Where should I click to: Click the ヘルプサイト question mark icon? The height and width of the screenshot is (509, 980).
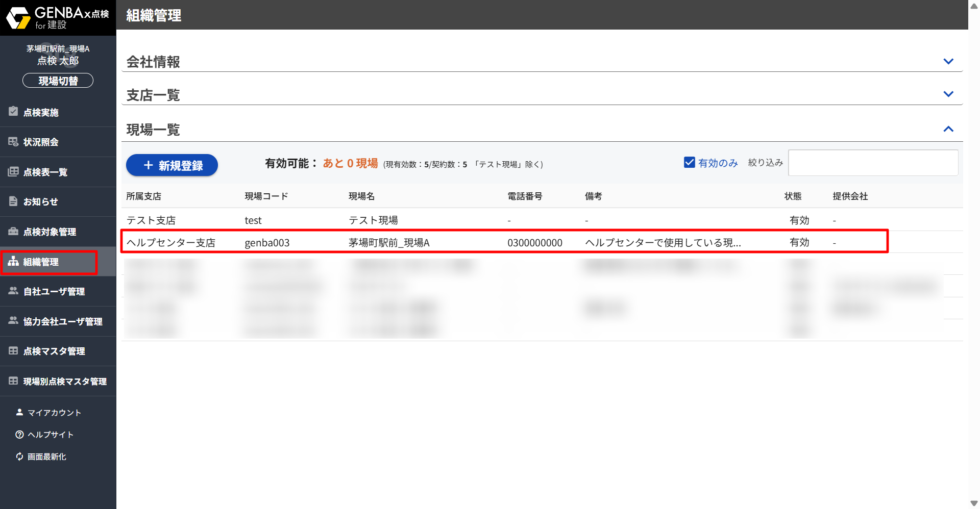[x=19, y=435]
